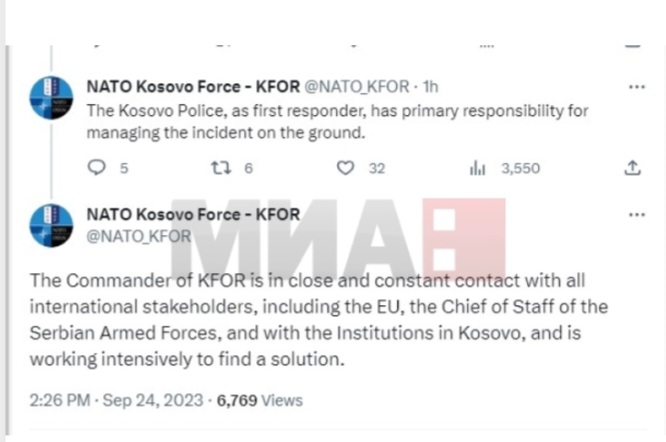Open the 2:26 PM Sep 24, 2023 timestamp
Viewport: 666px width, 442px height.
tap(116, 400)
